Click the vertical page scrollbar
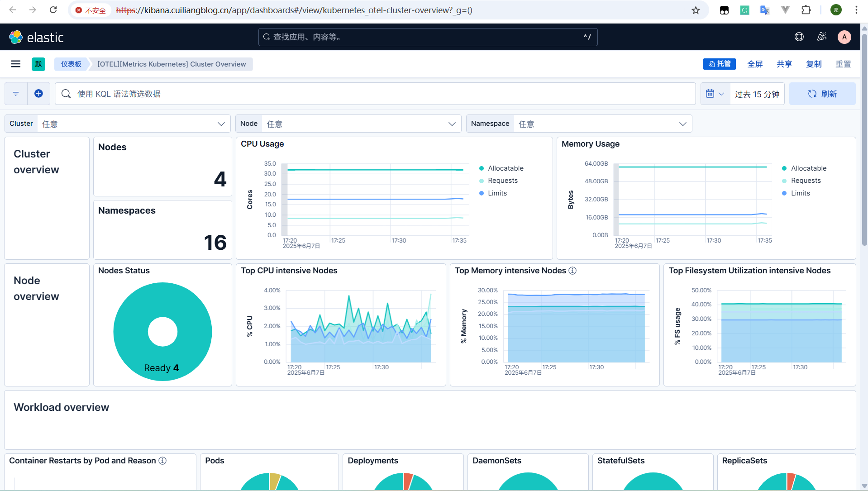This screenshot has height=491, width=868. [x=864, y=140]
